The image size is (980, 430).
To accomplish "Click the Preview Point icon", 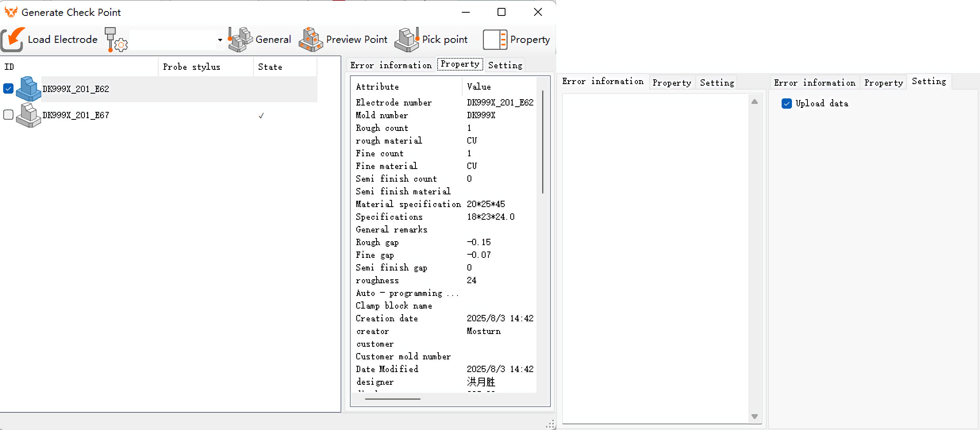I will click(311, 39).
